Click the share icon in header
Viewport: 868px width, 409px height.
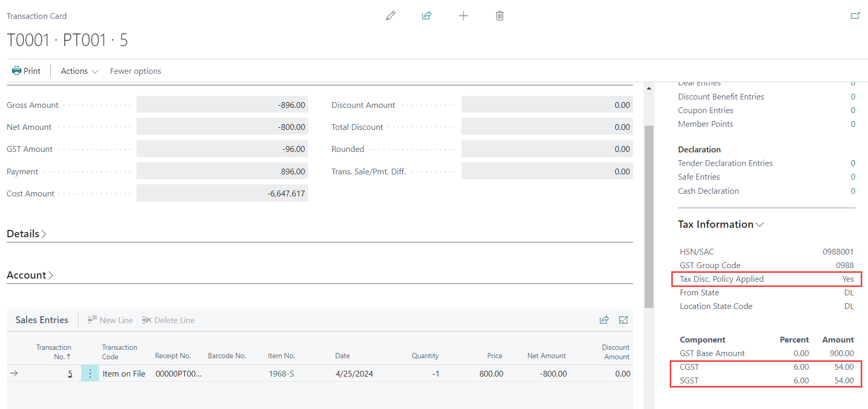click(426, 16)
